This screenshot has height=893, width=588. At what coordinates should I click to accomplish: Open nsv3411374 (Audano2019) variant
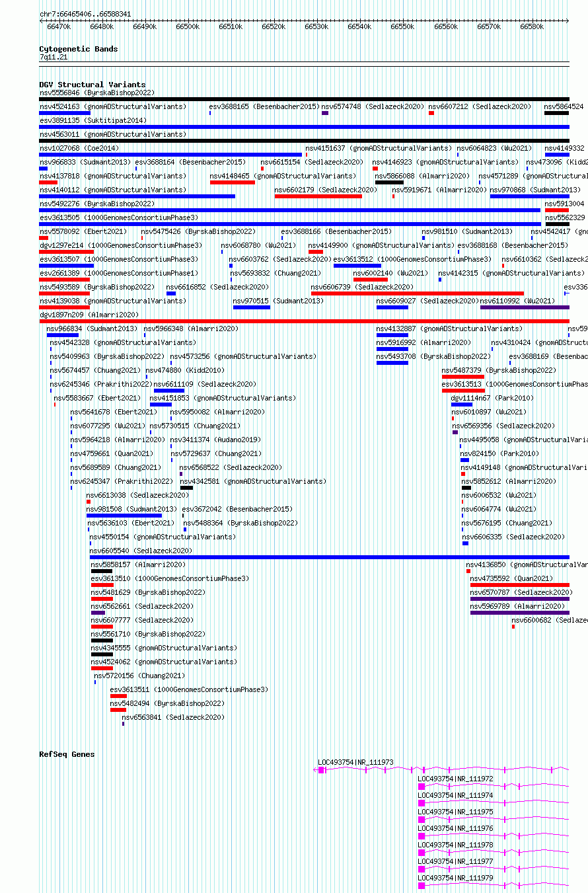click(x=215, y=440)
